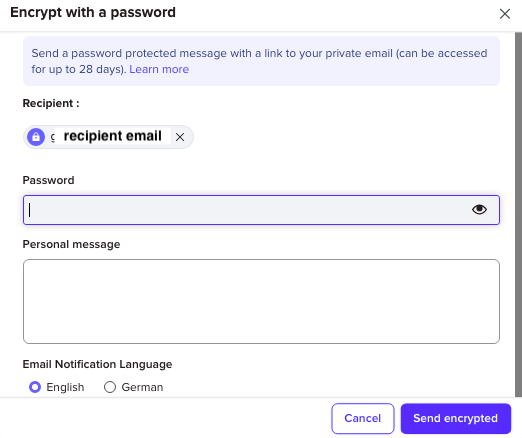The image size is (522, 438).
Task: Show password using the eye icon
Action: click(479, 209)
